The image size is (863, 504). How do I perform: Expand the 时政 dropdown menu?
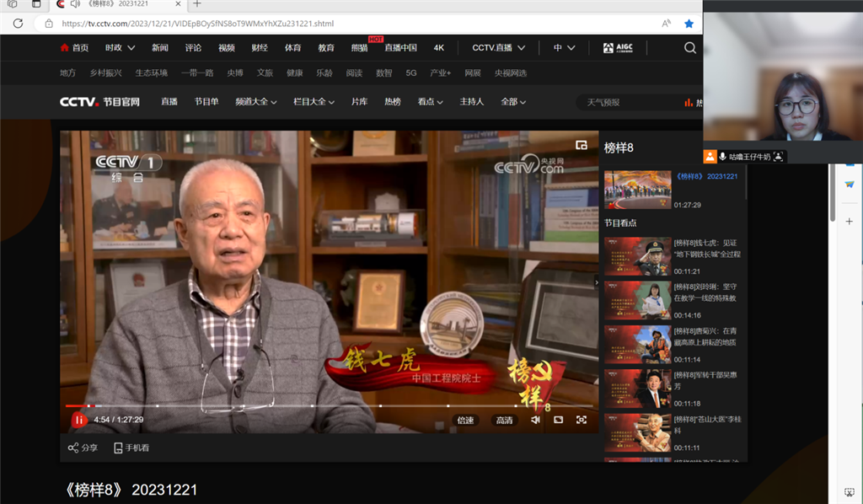click(x=120, y=48)
